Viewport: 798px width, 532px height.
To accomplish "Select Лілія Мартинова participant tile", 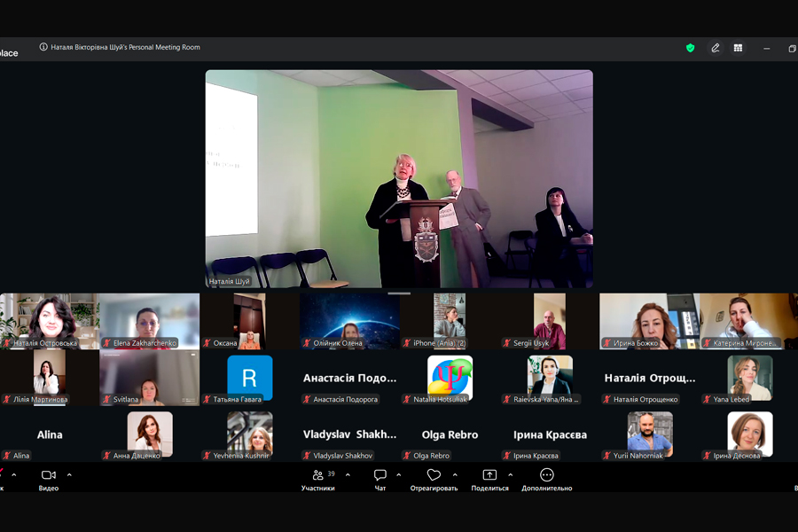I will (x=50, y=378).
